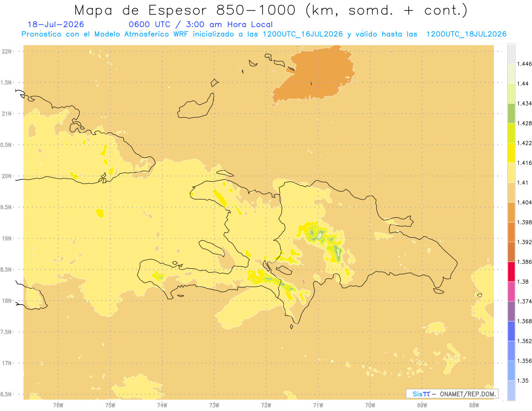
Task: Click the "0.5N" latitude label
Action: (7, 145)
